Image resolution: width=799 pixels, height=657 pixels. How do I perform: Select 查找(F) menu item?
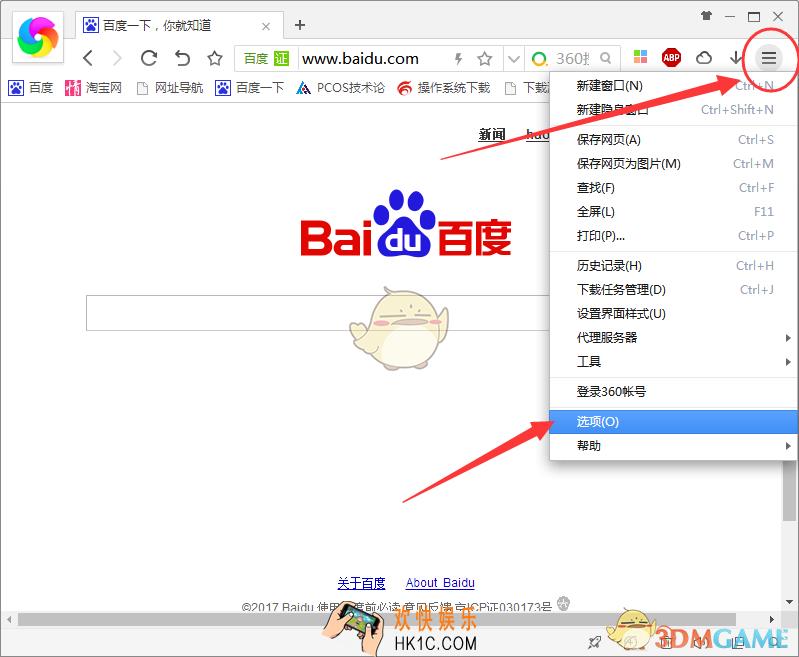(674, 188)
